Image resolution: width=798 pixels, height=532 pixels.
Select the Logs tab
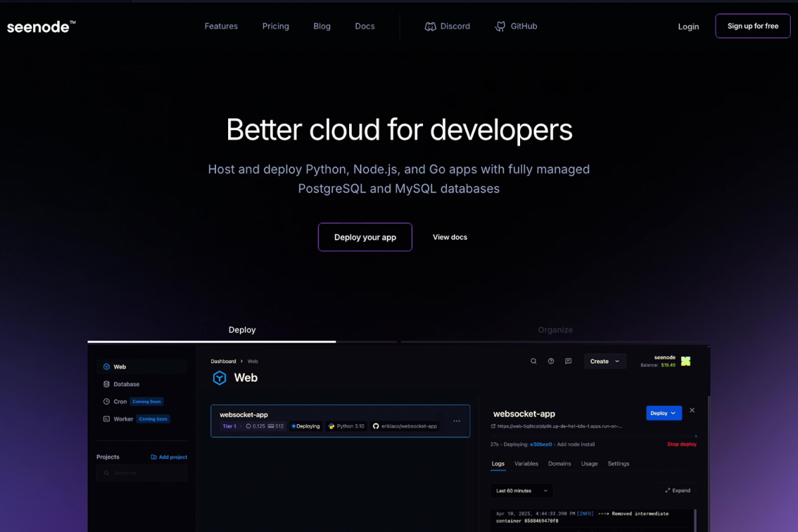click(498, 464)
